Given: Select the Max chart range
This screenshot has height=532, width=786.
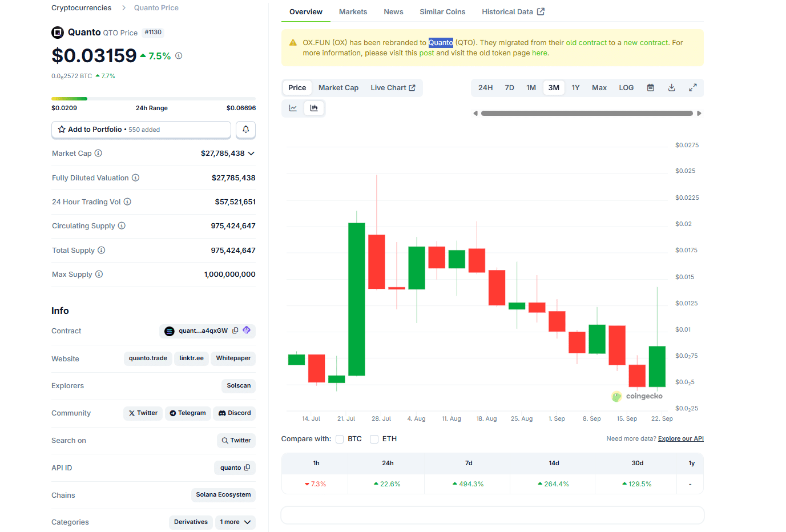Looking at the screenshot, I should tap(599, 87).
